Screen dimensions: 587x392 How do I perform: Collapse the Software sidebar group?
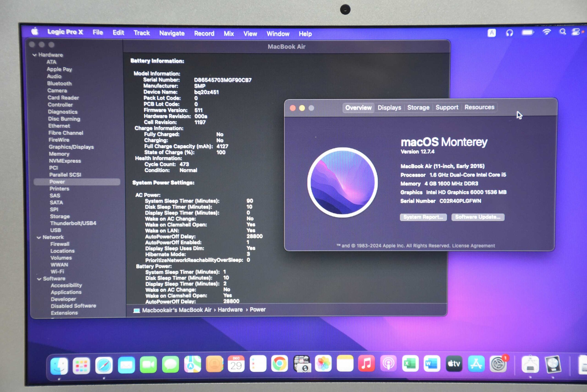click(39, 279)
